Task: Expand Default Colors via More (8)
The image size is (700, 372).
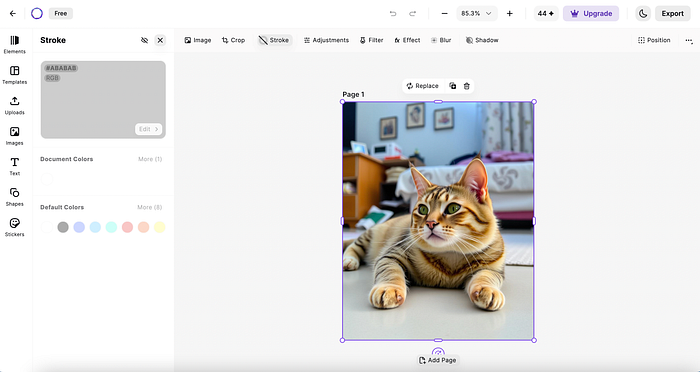Action: [x=150, y=207]
